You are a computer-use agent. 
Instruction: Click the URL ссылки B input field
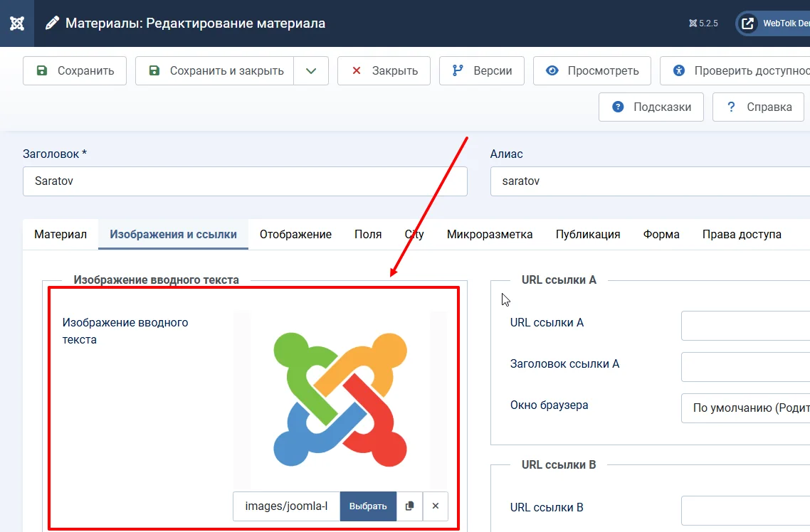745,511
